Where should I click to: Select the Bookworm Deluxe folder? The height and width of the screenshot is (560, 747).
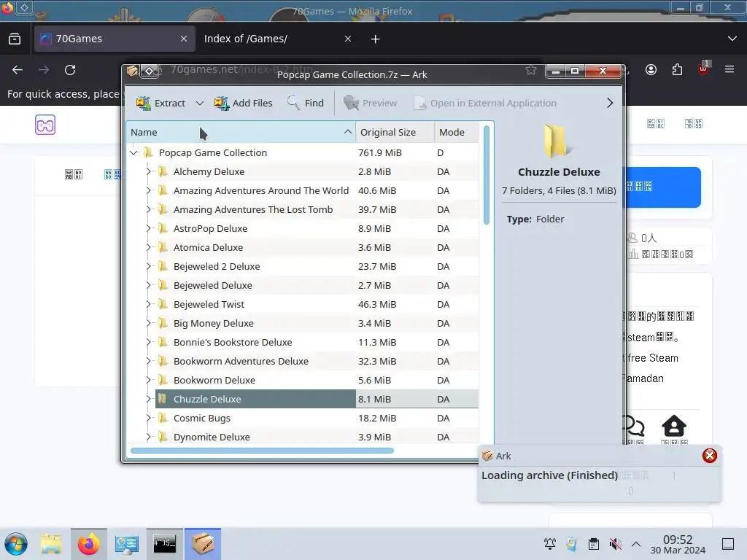tap(214, 380)
